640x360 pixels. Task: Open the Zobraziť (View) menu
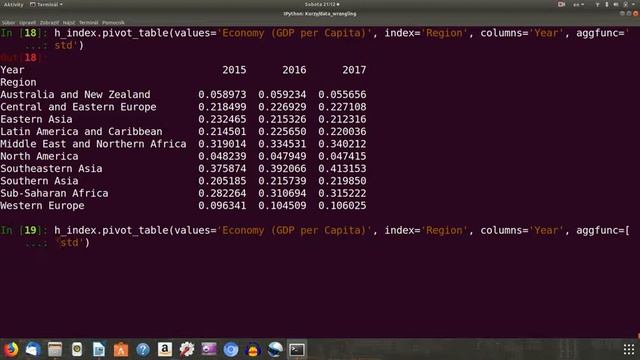49,23
